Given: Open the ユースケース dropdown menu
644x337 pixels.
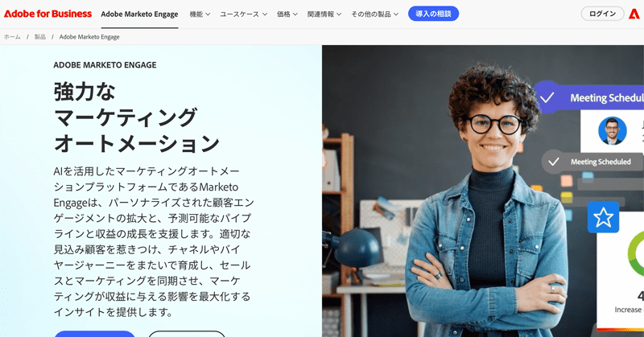Looking at the screenshot, I should [244, 14].
